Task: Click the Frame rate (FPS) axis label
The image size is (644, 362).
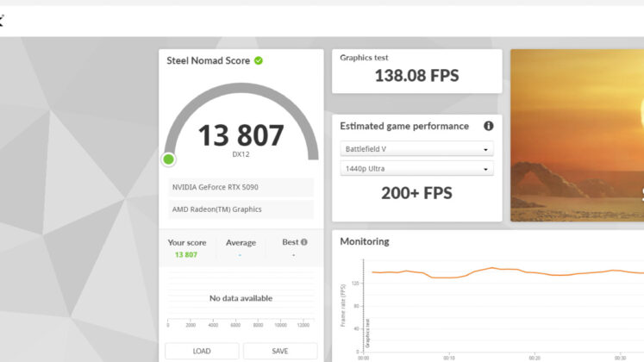Action: point(343,305)
